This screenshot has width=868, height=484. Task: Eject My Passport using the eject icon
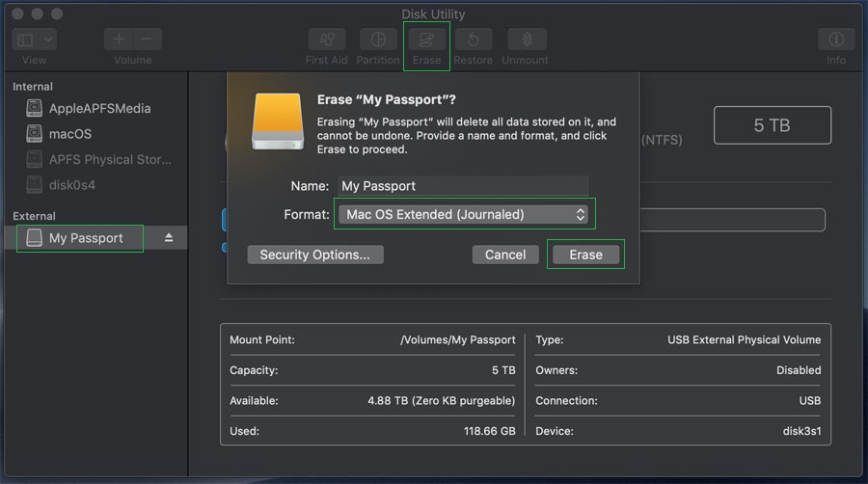click(169, 238)
